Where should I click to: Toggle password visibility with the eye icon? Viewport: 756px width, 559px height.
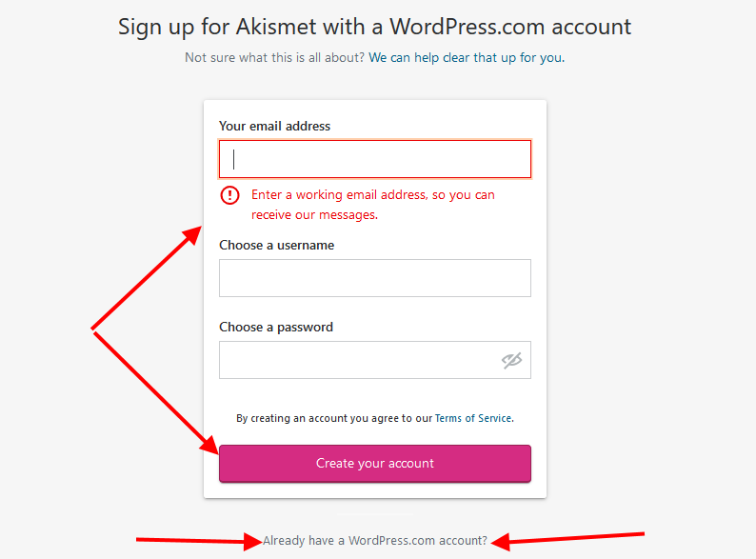(x=511, y=360)
